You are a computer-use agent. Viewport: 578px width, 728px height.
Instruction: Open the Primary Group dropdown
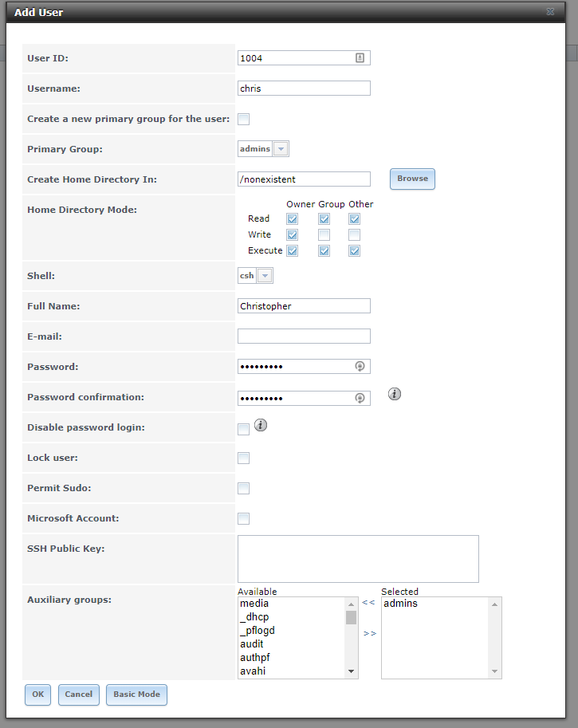point(281,149)
